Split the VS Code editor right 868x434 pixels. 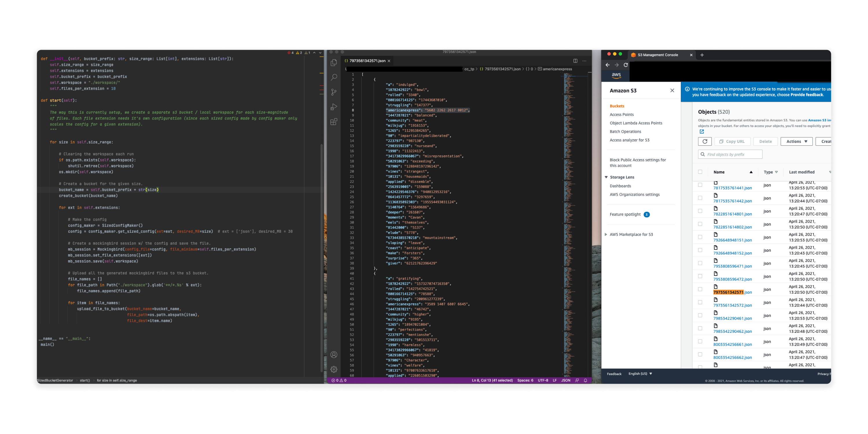(x=575, y=61)
